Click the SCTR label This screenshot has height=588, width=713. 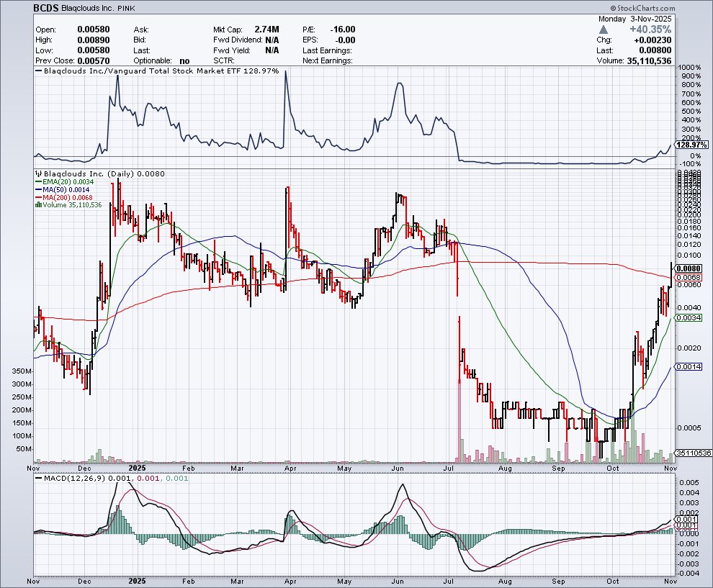[x=224, y=61]
